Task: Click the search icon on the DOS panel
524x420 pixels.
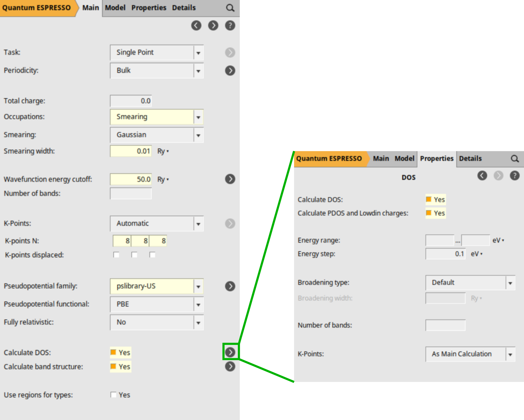Action: (x=515, y=159)
